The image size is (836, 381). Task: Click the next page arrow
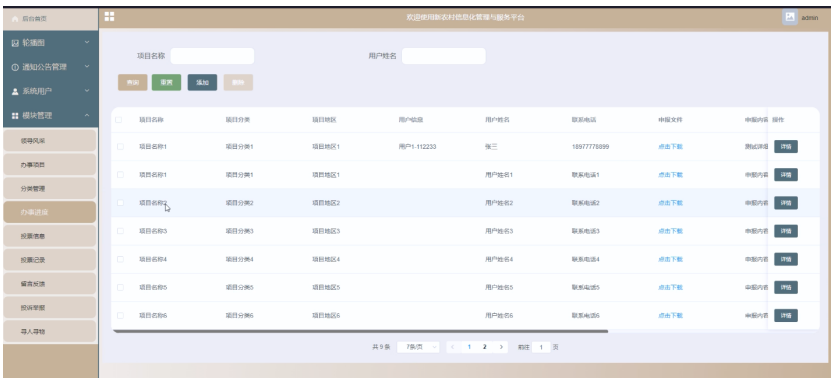501,347
